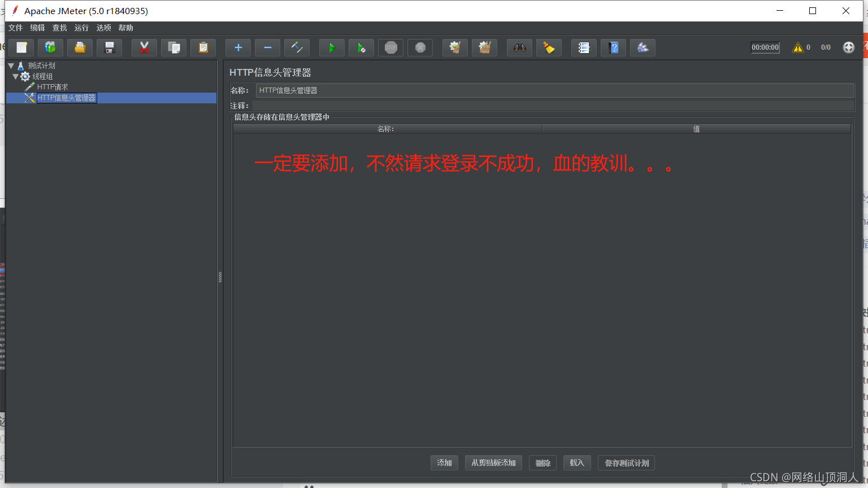Select the 线程组 tree item
Image resolution: width=868 pixels, height=488 pixels.
coord(42,76)
